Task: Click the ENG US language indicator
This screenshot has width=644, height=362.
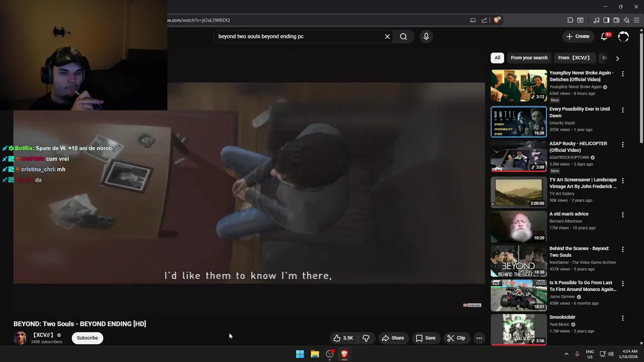Action: tap(590, 354)
